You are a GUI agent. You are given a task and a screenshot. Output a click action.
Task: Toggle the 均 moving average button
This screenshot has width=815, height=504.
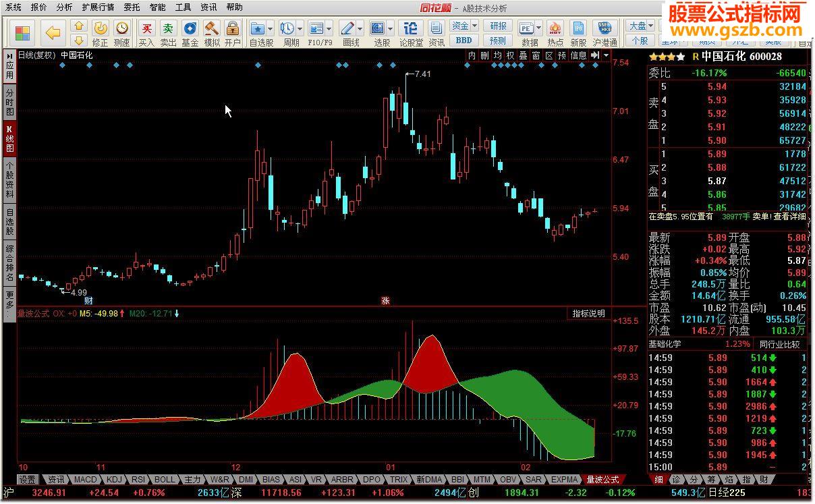coord(497,55)
